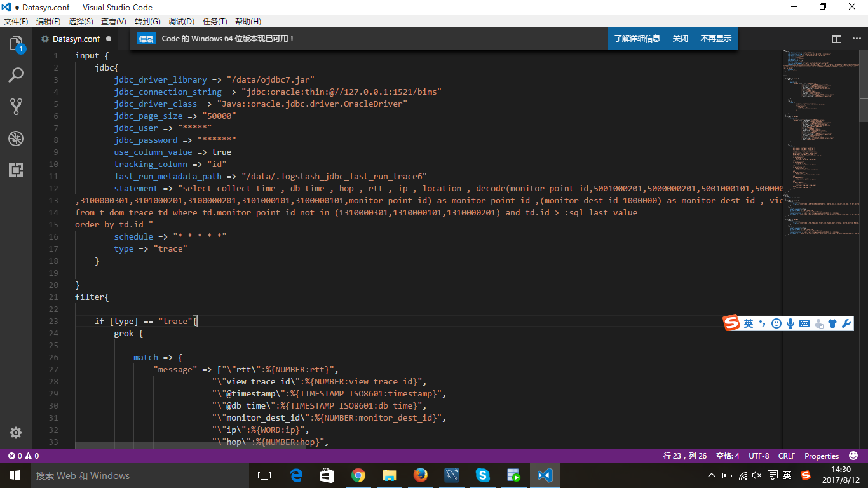Open 编辑(E) menu
Screen dimensions: 868x488
tap(48, 21)
